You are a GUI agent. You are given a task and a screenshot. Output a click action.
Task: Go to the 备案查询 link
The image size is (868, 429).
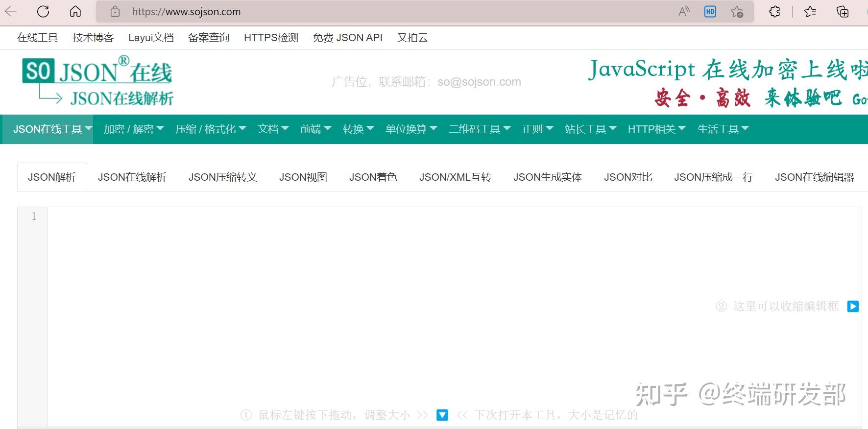click(209, 38)
